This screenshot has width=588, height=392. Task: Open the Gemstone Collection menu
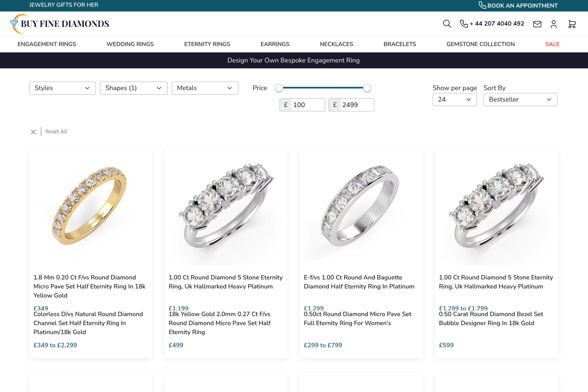click(x=480, y=44)
